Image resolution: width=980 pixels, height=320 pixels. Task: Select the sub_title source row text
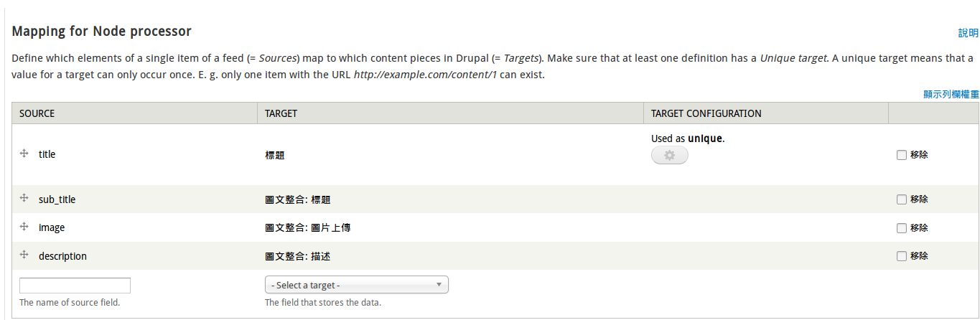click(57, 199)
